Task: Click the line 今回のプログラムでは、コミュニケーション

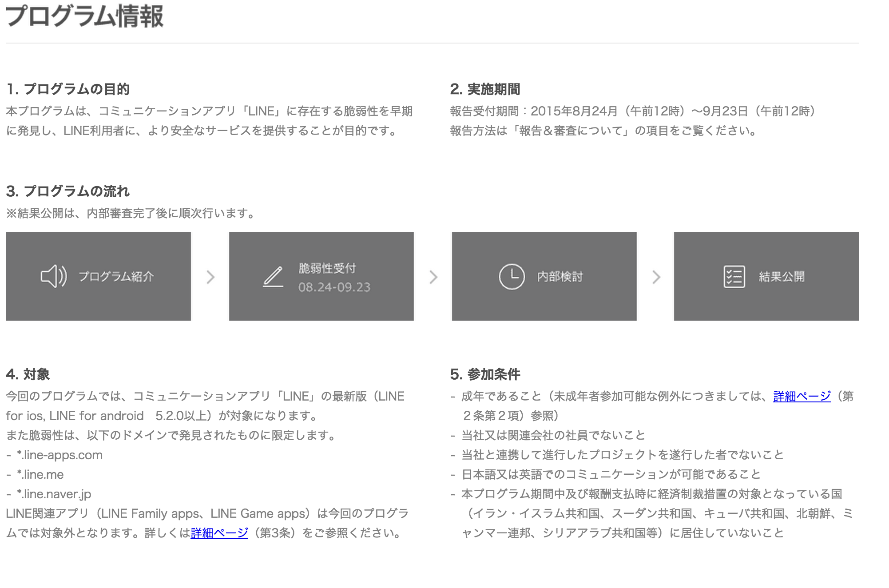Action: 205,396
